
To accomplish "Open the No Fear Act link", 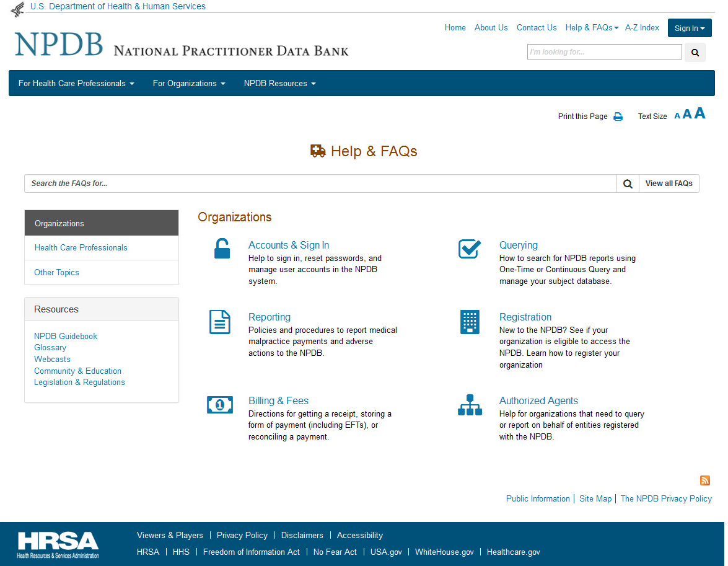I will pyautogui.click(x=335, y=552).
